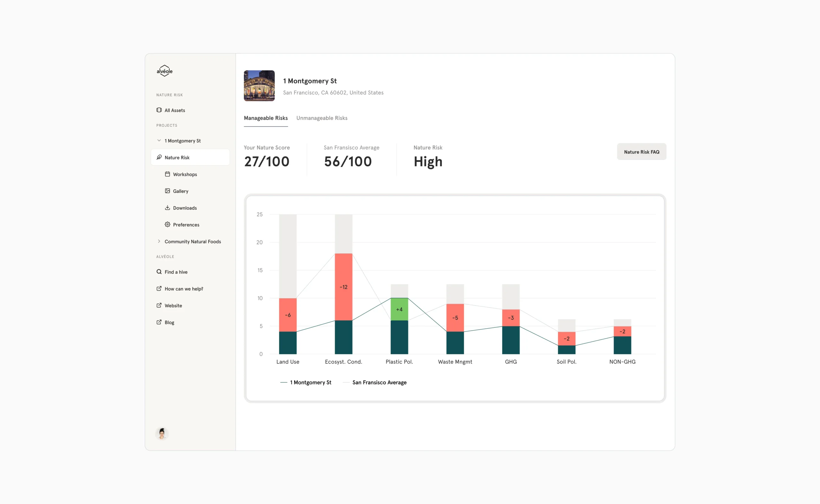This screenshot has width=820, height=504.
Task: Click the All Assets icon in sidebar
Action: 159,110
